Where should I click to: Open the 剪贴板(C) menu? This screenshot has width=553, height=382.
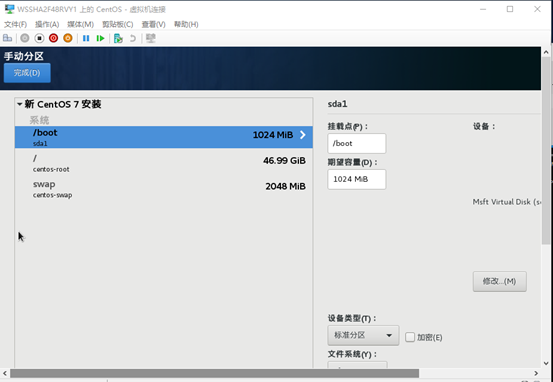click(x=117, y=24)
